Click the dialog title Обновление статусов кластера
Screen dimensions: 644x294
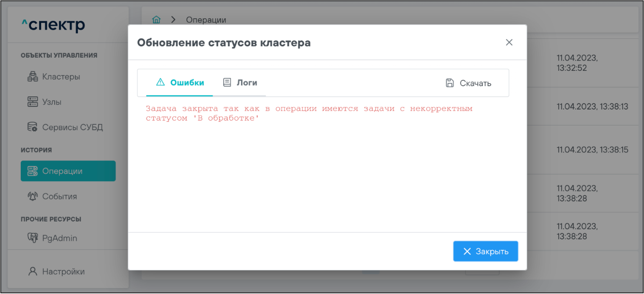point(224,43)
